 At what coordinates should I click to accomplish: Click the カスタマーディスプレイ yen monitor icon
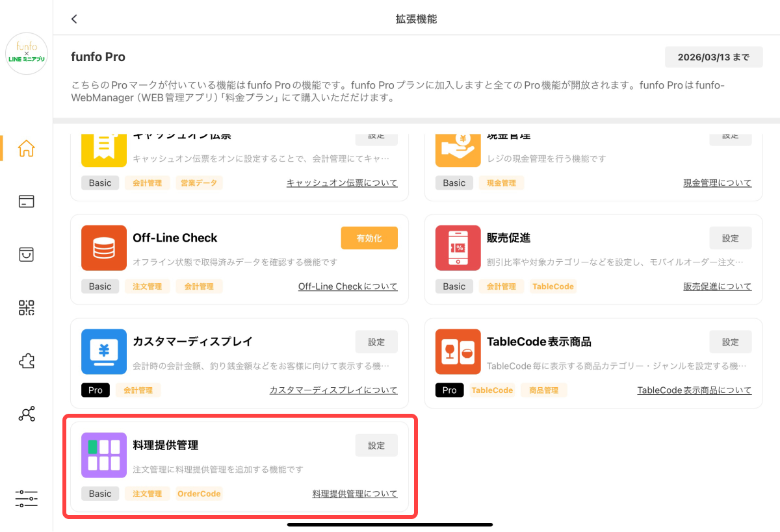[x=104, y=352]
